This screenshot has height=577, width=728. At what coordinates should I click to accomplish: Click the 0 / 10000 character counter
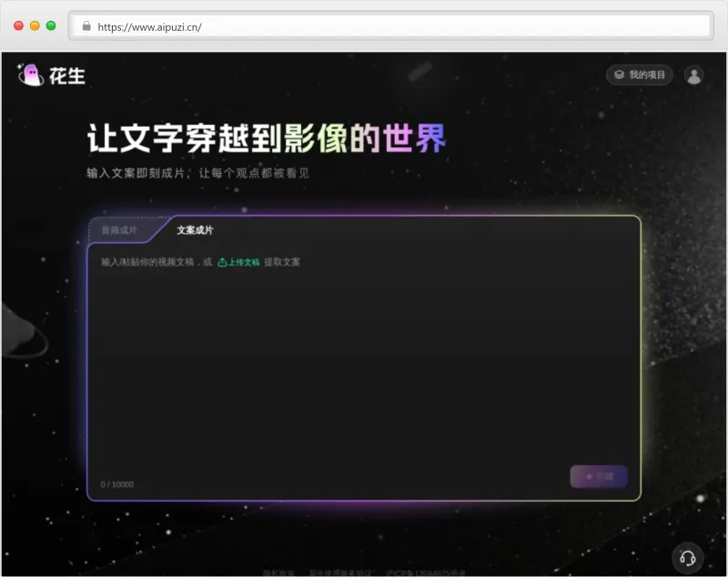116,484
